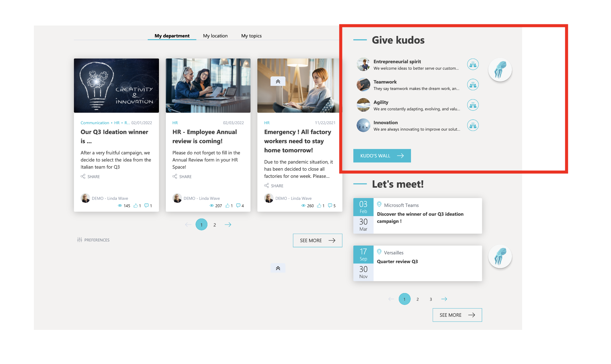Click Communication category on first article
This screenshot has height=364, width=611.
click(95, 123)
